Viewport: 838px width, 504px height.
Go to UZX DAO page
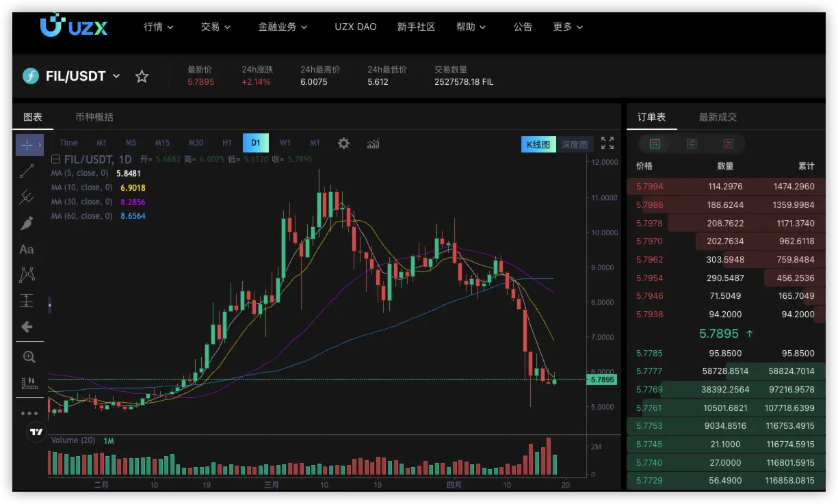click(355, 27)
